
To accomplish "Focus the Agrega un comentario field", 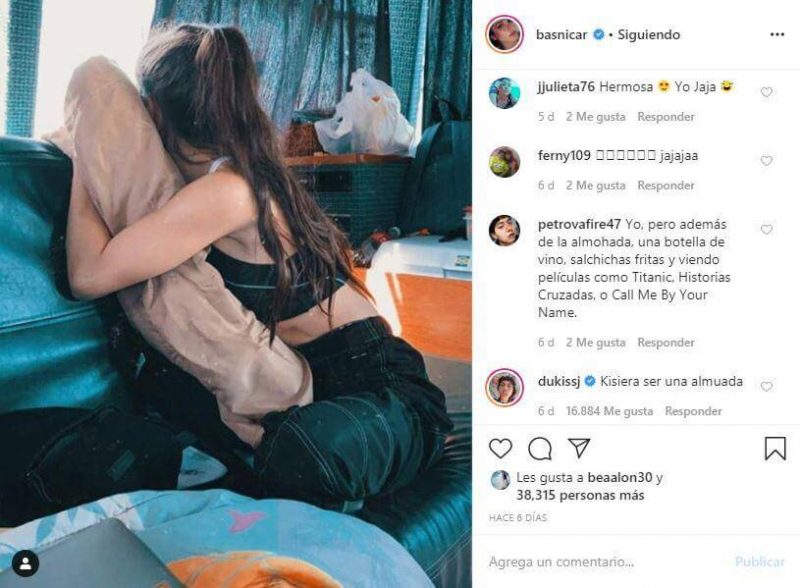I will click(607, 562).
